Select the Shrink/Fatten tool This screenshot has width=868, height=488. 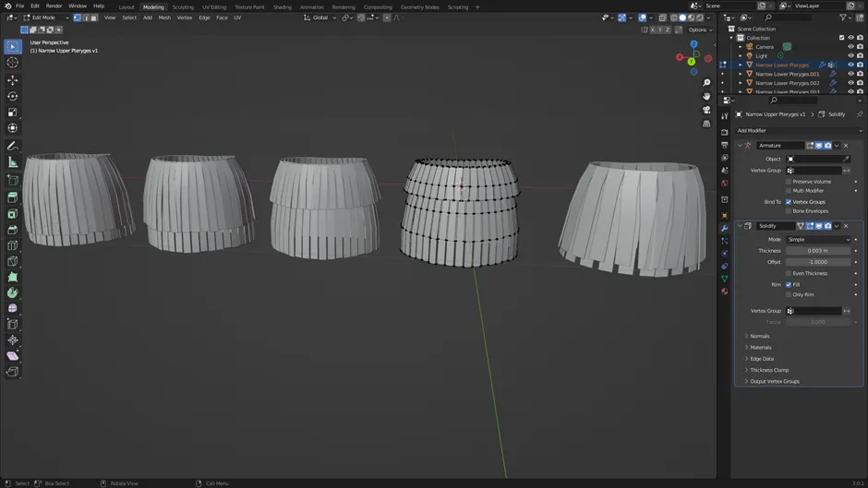[x=12, y=340]
